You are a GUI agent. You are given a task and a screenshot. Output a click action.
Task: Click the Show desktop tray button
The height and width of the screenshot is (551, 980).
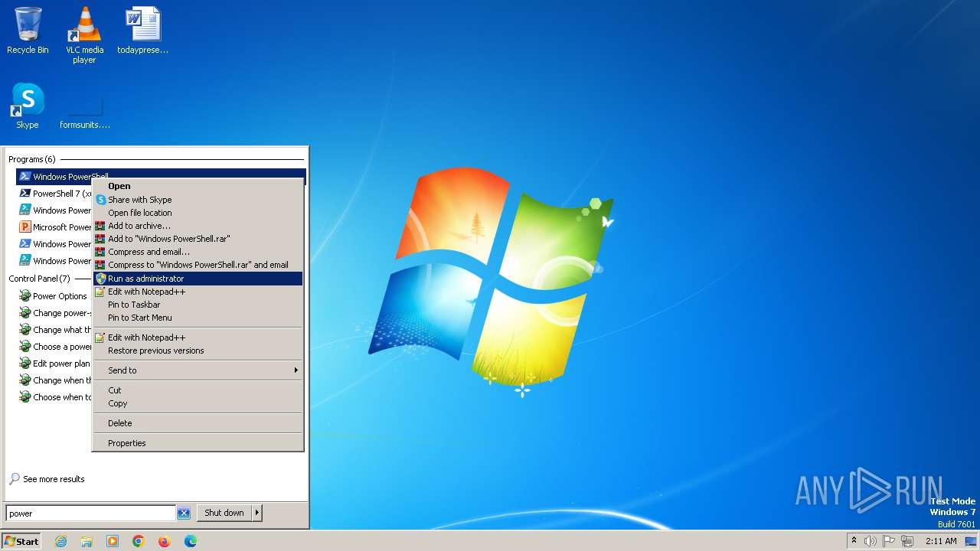[972, 541]
